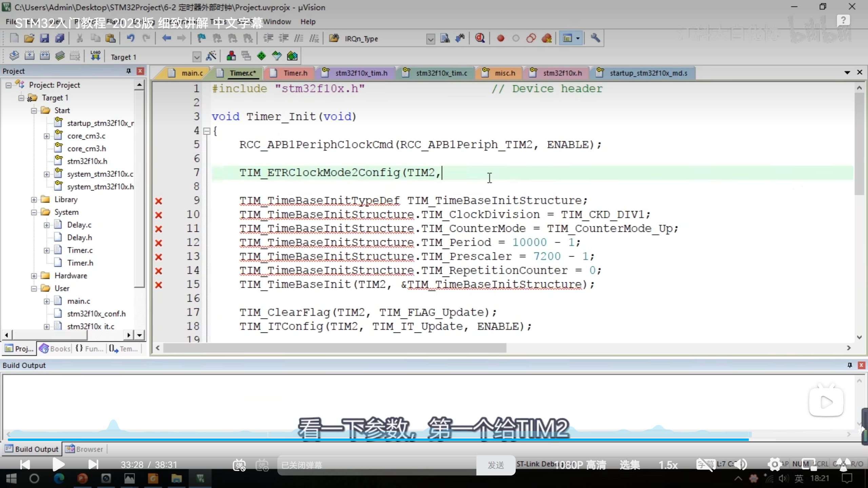Screen dimensions: 868x488
Task: Switch to the Timer.h tab
Action: pyautogui.click(x=295, y=73)
